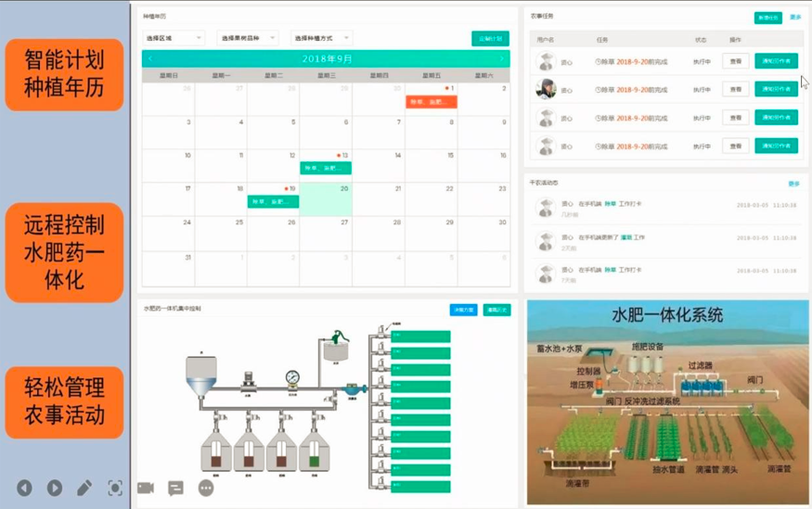
Task: Open the more options ellipsis icon
Action: click(x=206, y=488)
